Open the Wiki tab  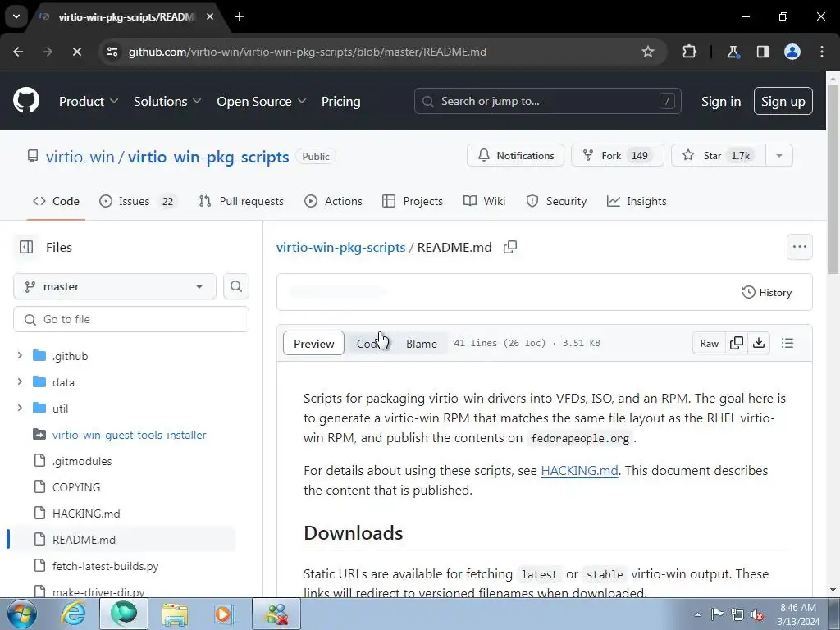(x=484, y=202)
